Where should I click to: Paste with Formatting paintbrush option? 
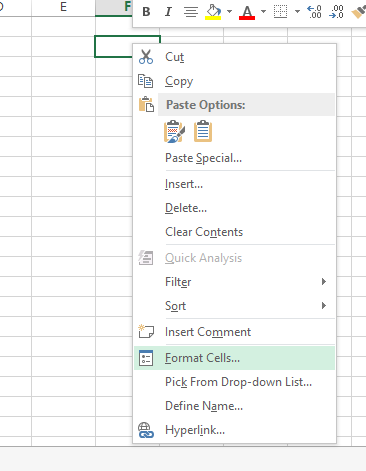coord(174,131)
